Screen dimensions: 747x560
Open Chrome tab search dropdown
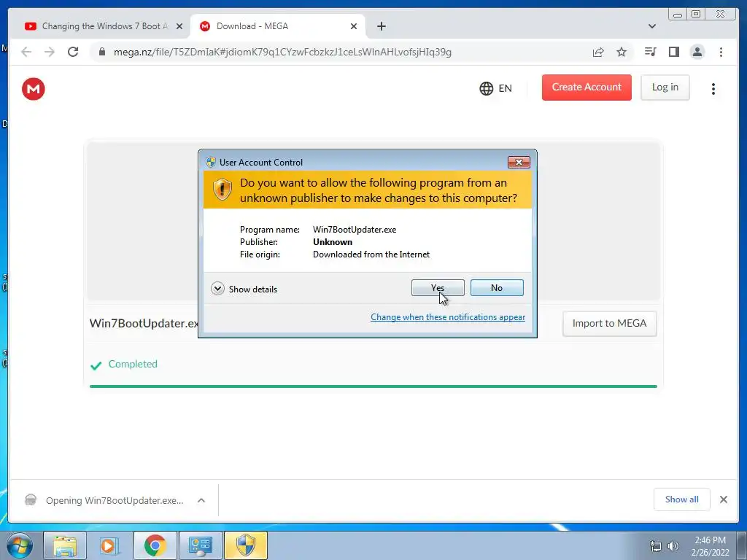[x=651, y=26]
